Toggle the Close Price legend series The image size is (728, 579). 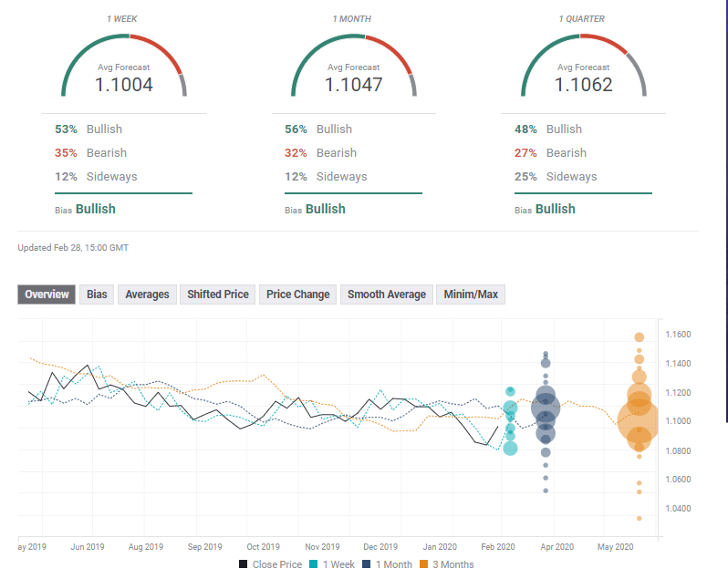tap(270, 564)
